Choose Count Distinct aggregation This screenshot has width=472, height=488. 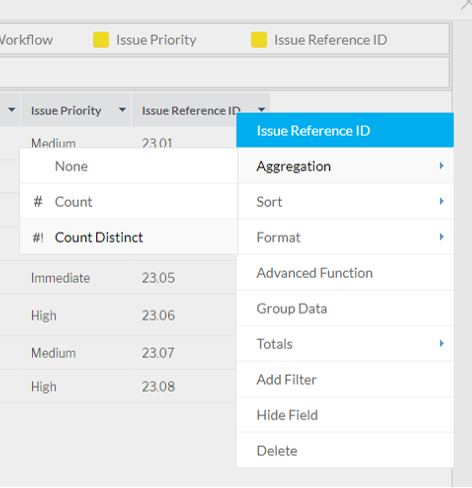coord(129,237)
